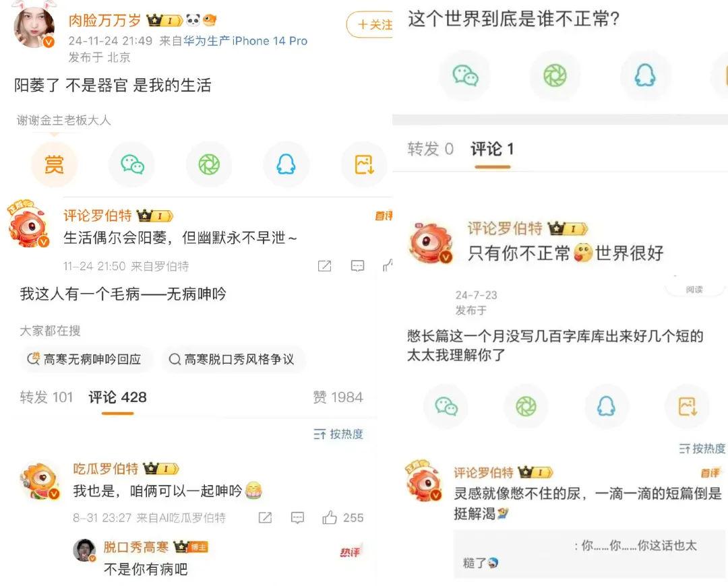Open 按热度 sort on right-side comments

coord(702,448)
